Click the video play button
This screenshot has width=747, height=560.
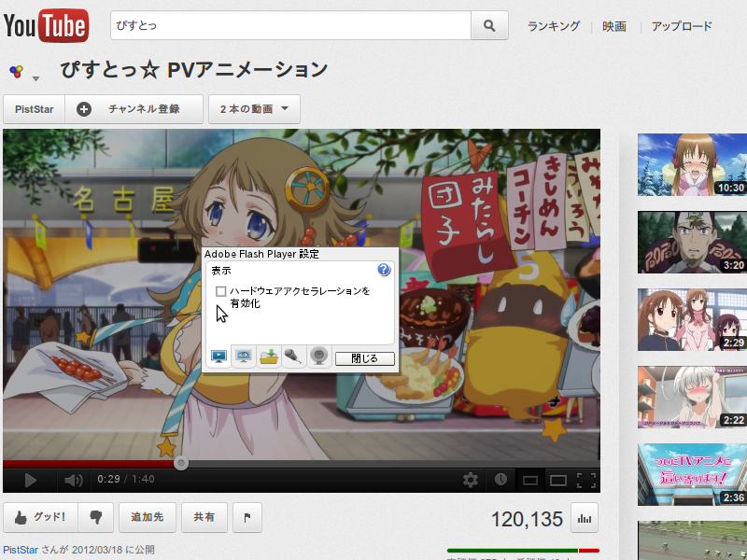click(x=30, y=480)
